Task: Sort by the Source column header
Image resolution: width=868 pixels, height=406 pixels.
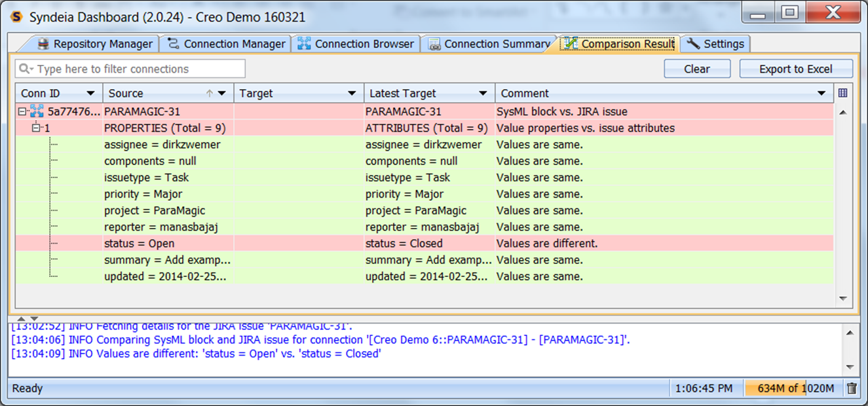Action: (168, 94)
